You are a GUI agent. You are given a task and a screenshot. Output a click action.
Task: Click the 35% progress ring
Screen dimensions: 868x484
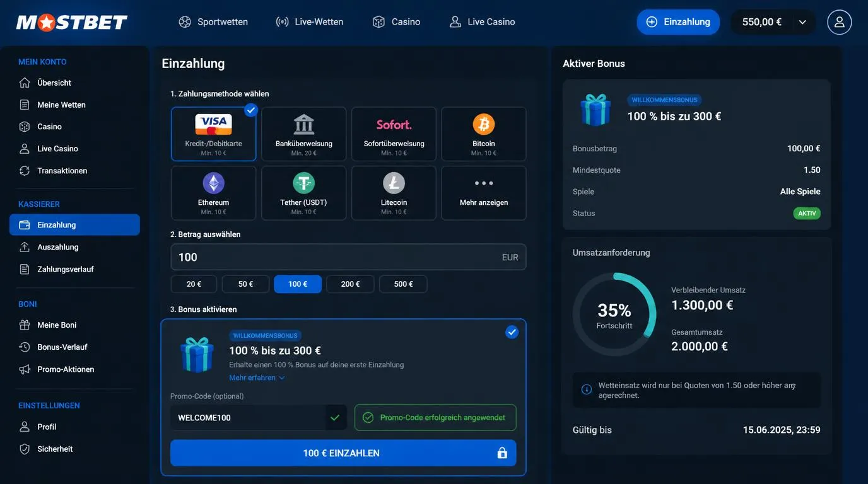(614, 314)
